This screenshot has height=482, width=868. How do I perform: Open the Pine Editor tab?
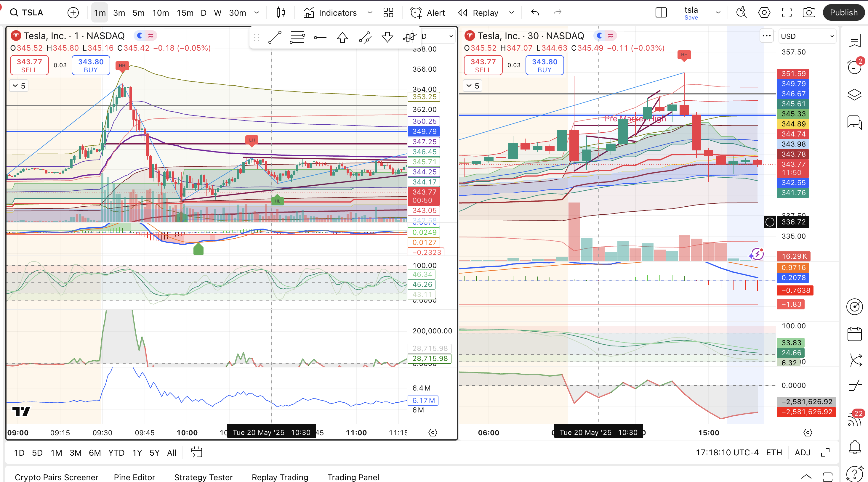coord(134,477)
